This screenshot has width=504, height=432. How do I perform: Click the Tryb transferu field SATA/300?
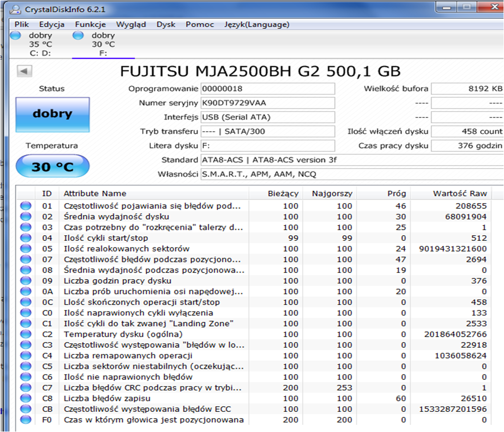pyautogui.click(x=268, y=131)
